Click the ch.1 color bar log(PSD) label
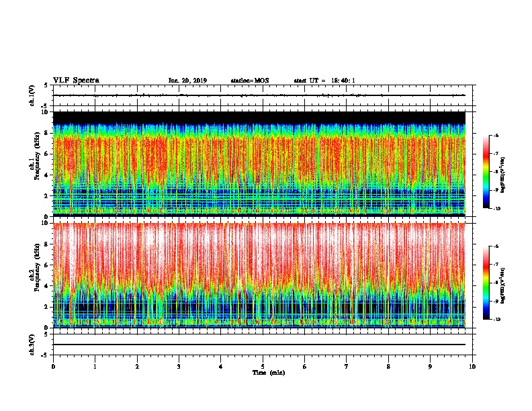Viewport: 532px width, 411px height. 502,175
